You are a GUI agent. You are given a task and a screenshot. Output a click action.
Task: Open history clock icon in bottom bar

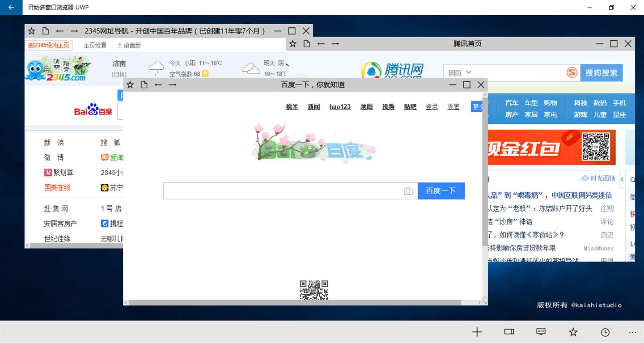pyautogui.click(x=605, y=332)
